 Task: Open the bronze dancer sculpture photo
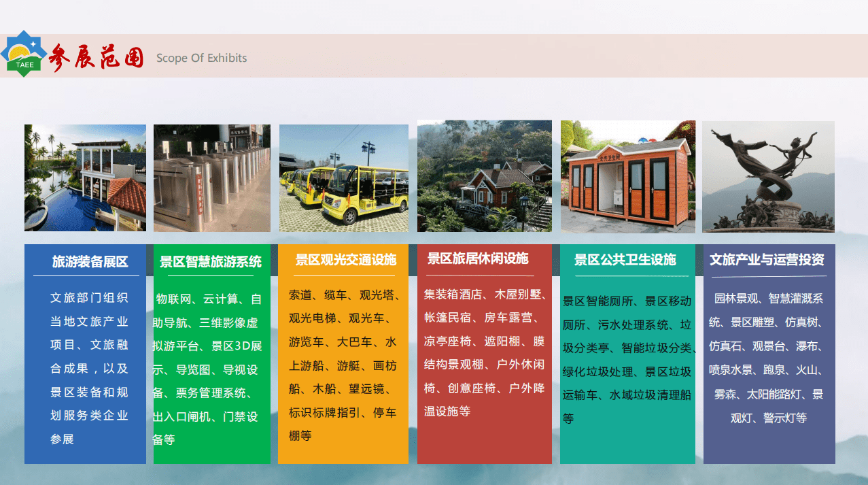tap(768, 177)
